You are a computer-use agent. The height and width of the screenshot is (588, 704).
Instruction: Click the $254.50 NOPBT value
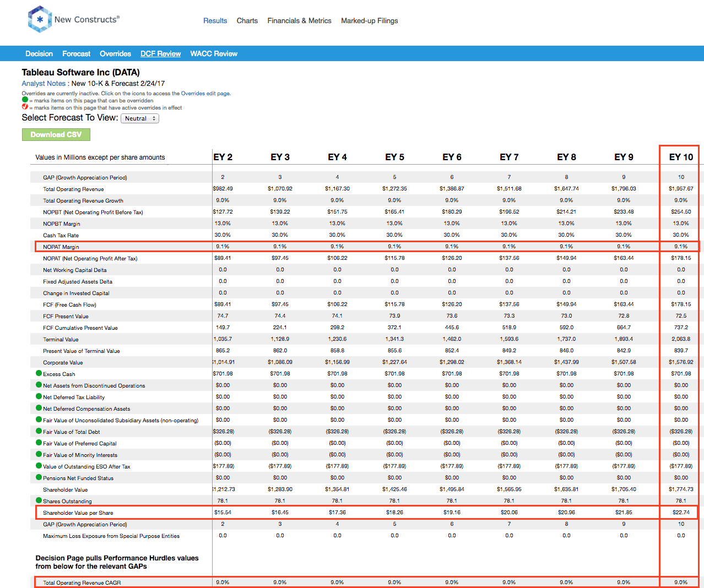(681, 211)
